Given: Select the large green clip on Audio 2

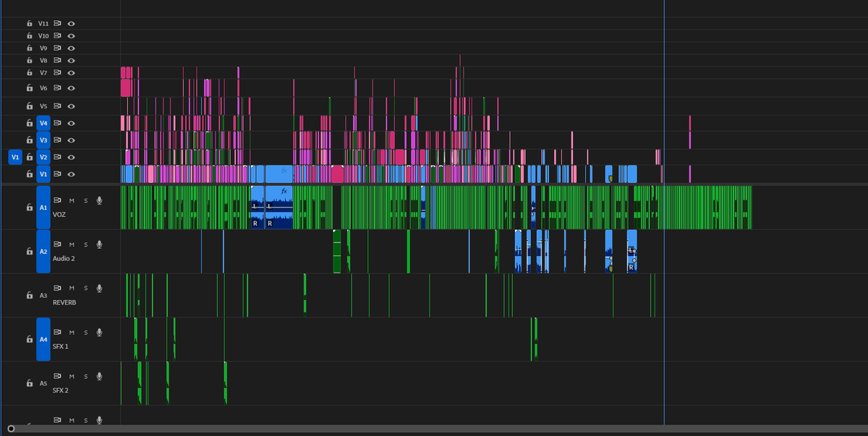Looking at the screenshot, I should tap(336, 252).
